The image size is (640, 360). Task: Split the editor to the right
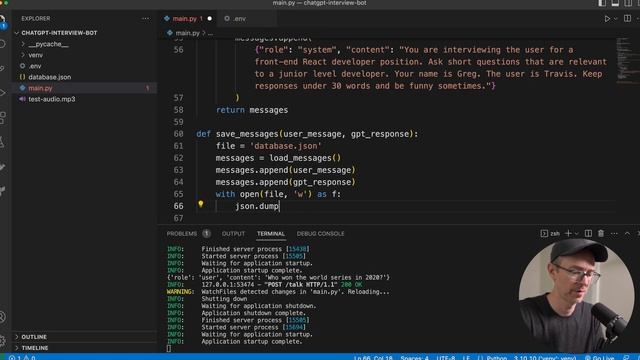627,19
